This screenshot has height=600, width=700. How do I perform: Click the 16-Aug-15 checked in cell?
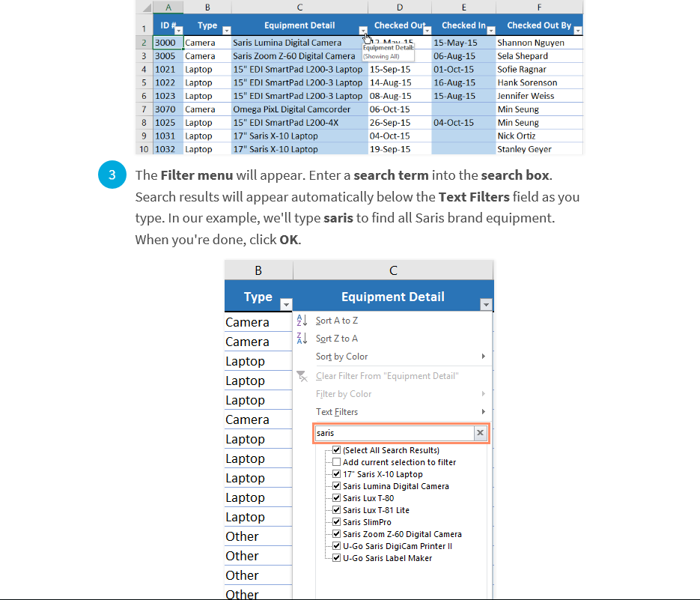(464, 82)
